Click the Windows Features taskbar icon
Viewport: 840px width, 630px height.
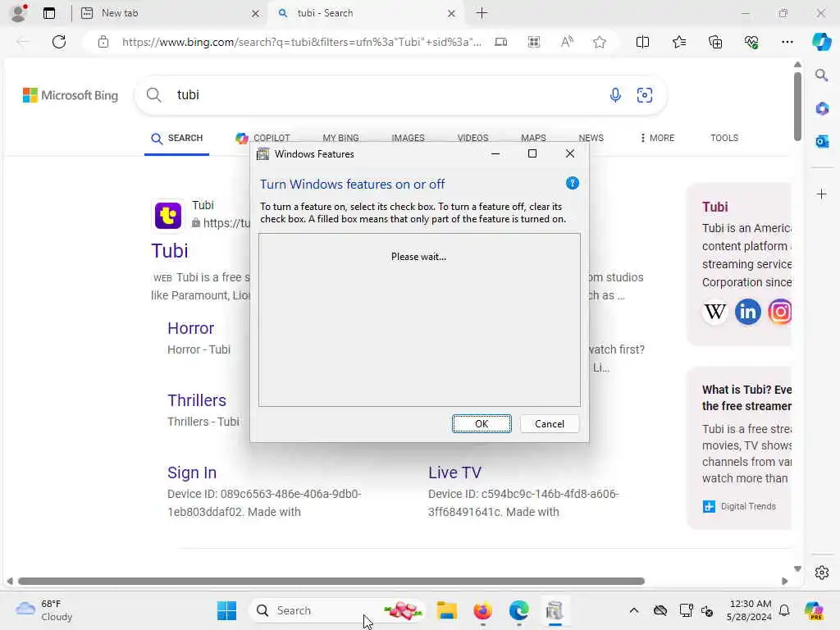point(555,610)
